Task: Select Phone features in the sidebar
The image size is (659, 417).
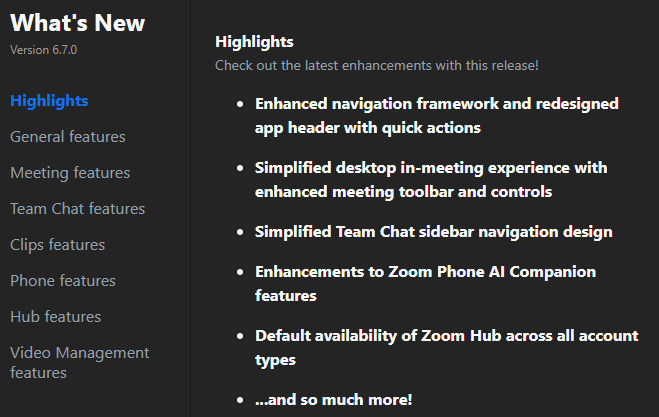Action: coord(63,281)
